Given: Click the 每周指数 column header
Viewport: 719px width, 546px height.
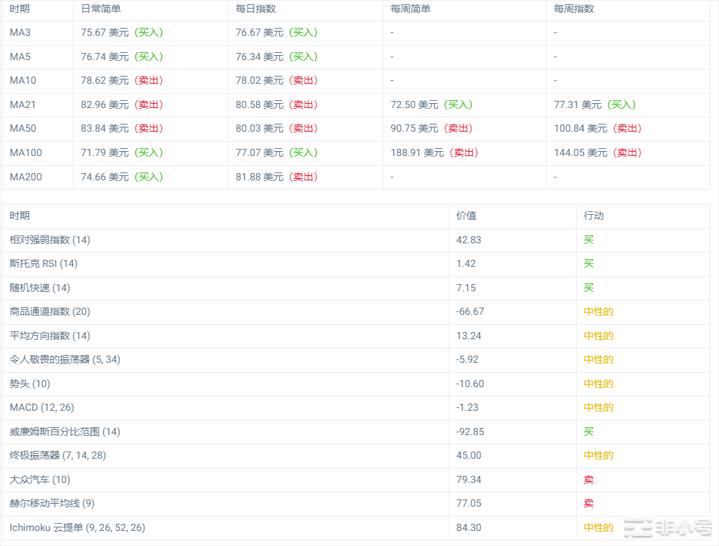Looking at the screenshot, I should tap(574, 9).
